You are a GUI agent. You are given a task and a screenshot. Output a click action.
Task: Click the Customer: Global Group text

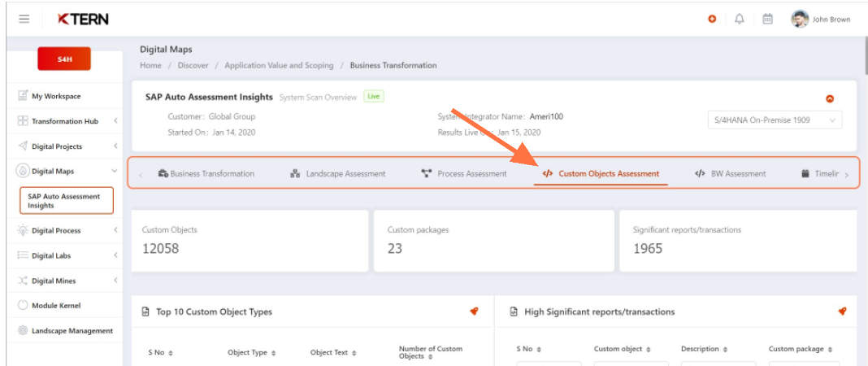[x=211, y=117]
